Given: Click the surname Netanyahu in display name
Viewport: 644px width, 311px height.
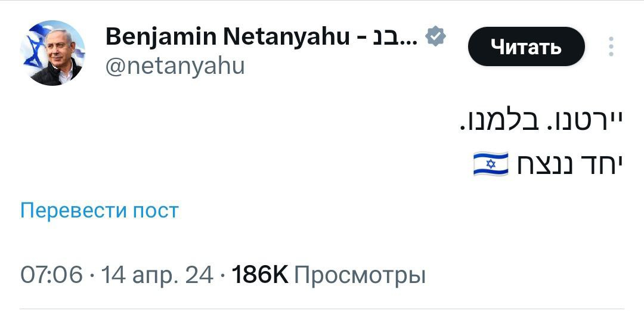Looking at the screenshot, I should pyautogui.click(x=286, y=38).
